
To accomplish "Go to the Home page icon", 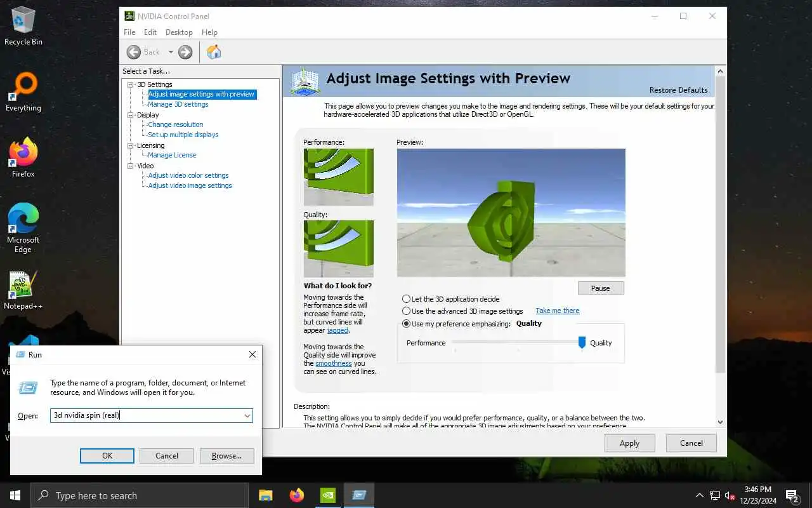I will 214,52.
